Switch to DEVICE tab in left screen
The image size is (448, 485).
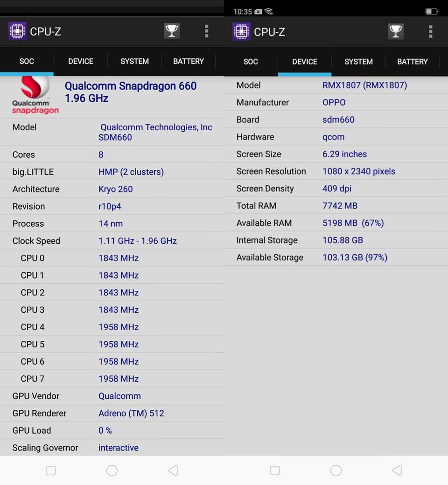pyautogui.click(x=81, y=61)
